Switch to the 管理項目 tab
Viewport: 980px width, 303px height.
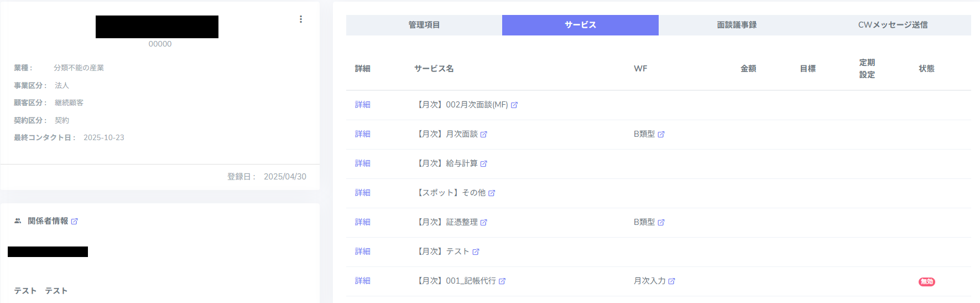pyautogui.click(x=424, y=25)
